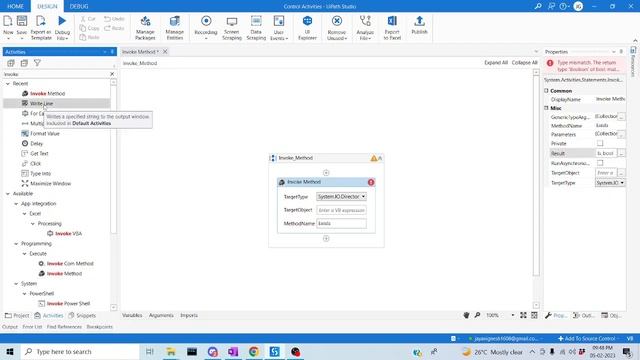Collapse the Recent tree group
640x360 pixels.
(x=8, y=84)
